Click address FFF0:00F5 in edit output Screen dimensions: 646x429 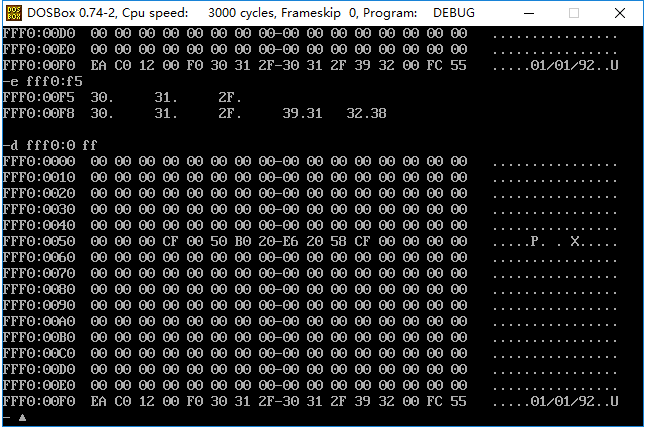(x=39, y=98)
